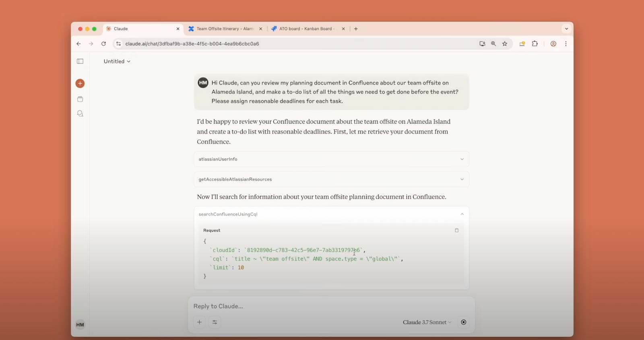This screenshot has width=644, height=340.
Task: Copy the request JSON with copy icon
Action: (456, 230)
